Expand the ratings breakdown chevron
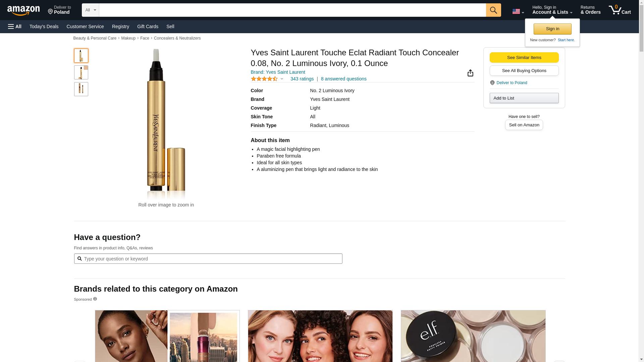Image resolution: width=644 pixels, height=362 pixels. (282, 79)
